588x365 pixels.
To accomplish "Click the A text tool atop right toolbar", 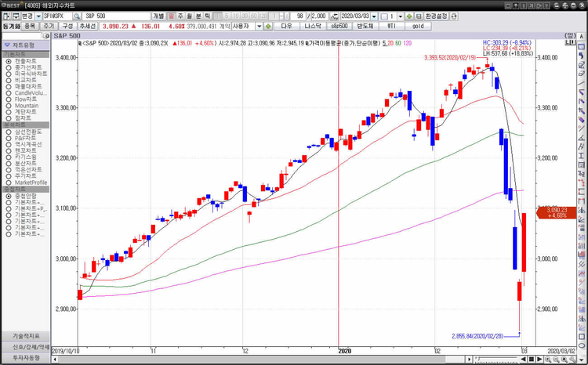I will [581, 36].
